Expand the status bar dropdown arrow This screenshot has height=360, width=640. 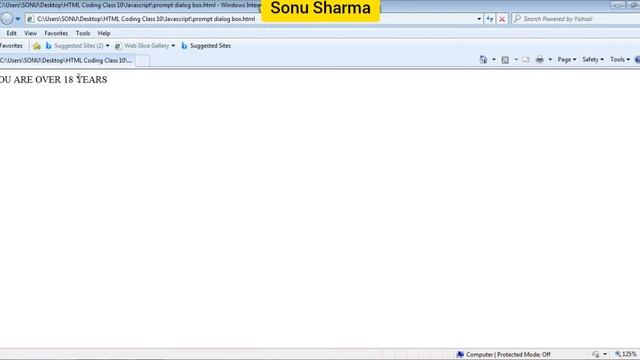click(605, 354)
